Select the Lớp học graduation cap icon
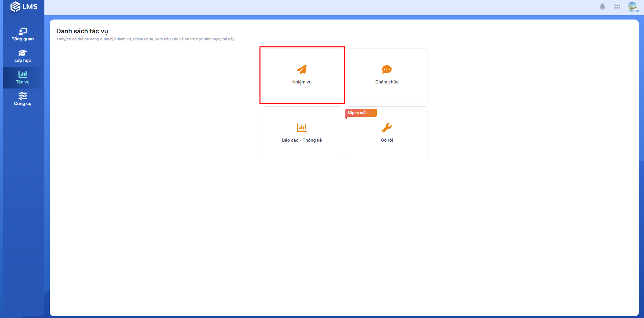Viewport: 644px width, 318px height. (23, 53)
